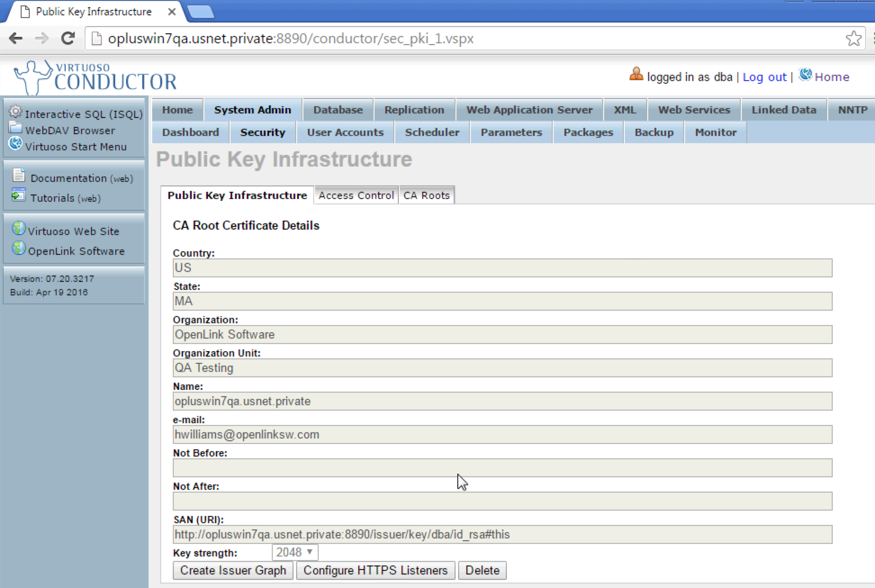Click the Log out link

[764, 77]
